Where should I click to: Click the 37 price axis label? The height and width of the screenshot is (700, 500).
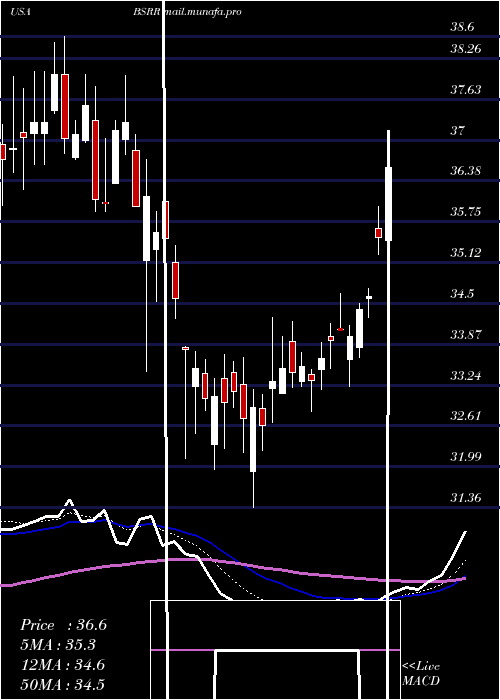coord(458,130)
